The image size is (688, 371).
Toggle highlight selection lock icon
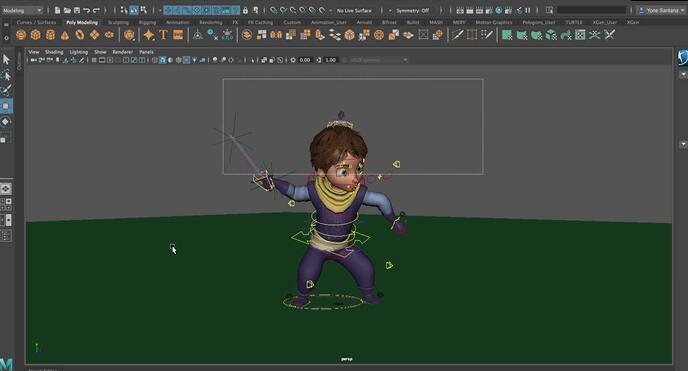pos(245,10)
